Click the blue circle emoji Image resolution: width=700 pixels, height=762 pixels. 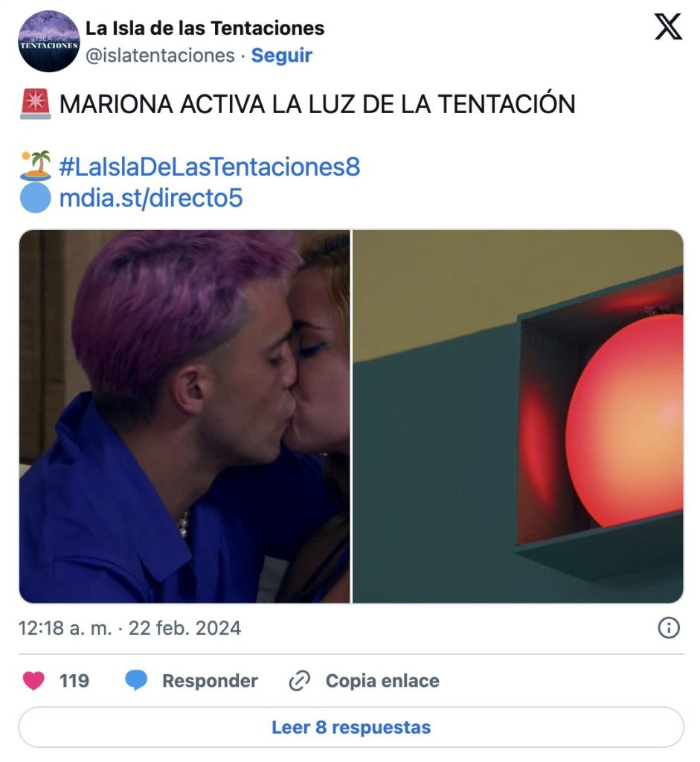click(36, 198)
